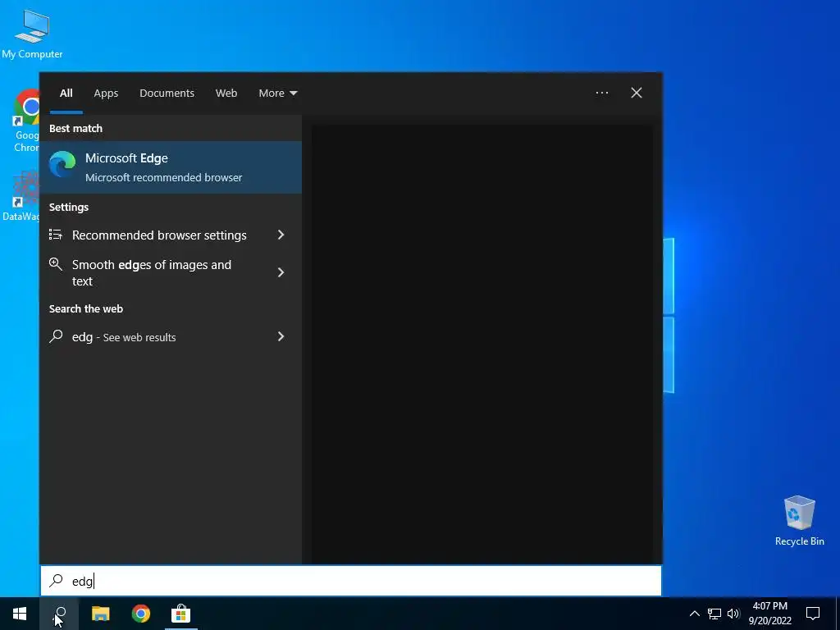Select the Google Chrome desktop shortcut
The width and height of the screenshot is (840, 630).
[25, 121]
